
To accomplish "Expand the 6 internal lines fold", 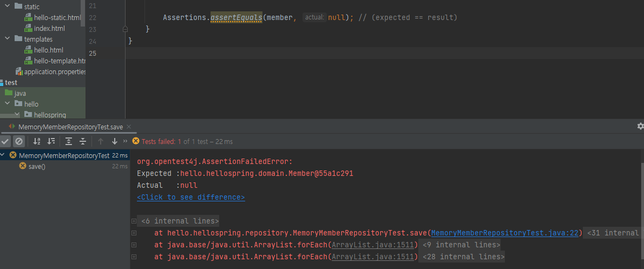I will [x=178, y=221].
